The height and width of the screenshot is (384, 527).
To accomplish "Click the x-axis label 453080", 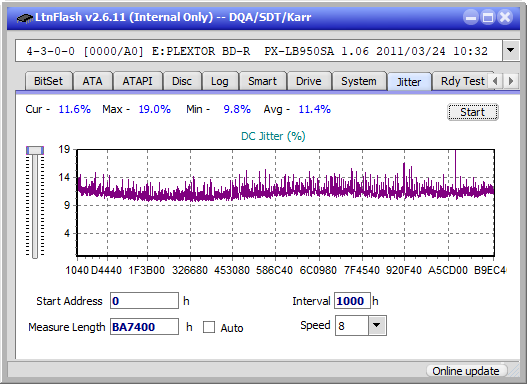I will [232, 270].
